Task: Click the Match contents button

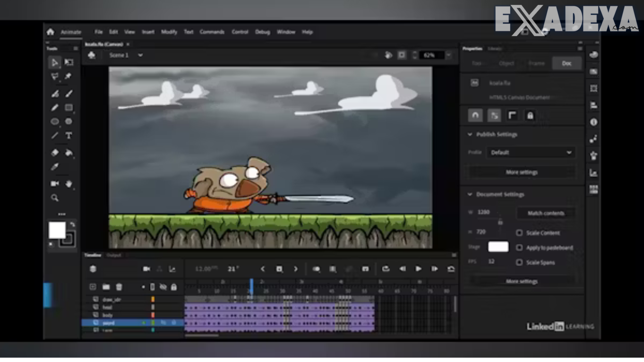Action: tap(546, 213)
